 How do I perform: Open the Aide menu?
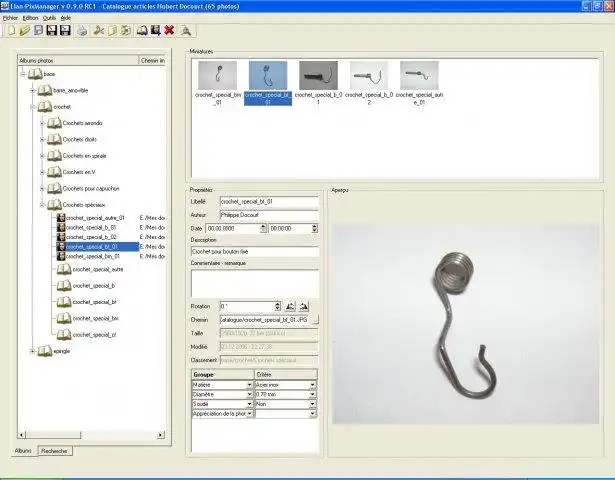(x=66, y=18)
